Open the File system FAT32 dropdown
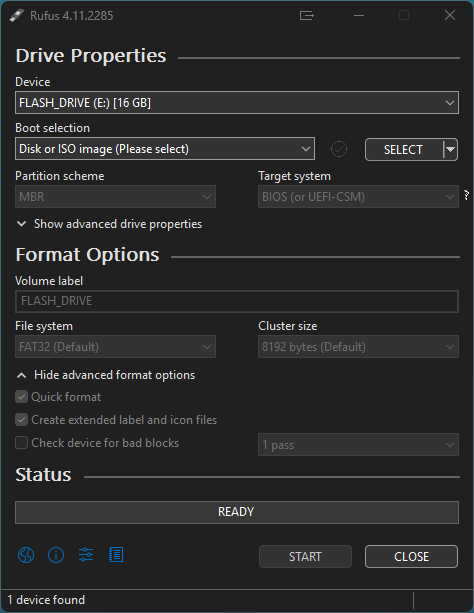474x613 pixels. 115,347
